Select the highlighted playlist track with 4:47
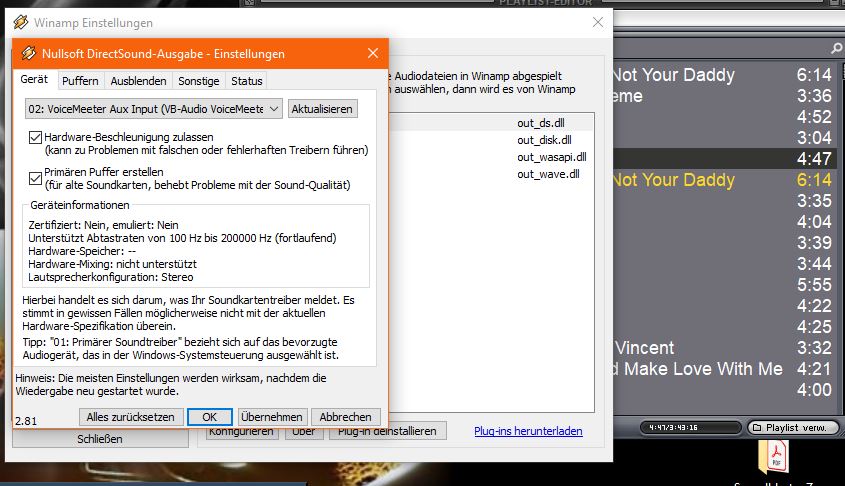 [x=725, y=158]
